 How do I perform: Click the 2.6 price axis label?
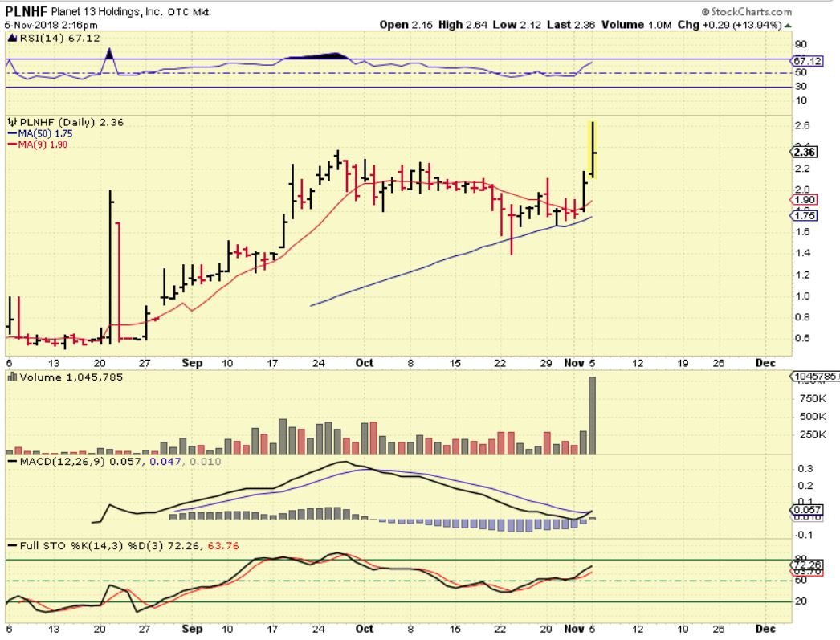point(802,126)
